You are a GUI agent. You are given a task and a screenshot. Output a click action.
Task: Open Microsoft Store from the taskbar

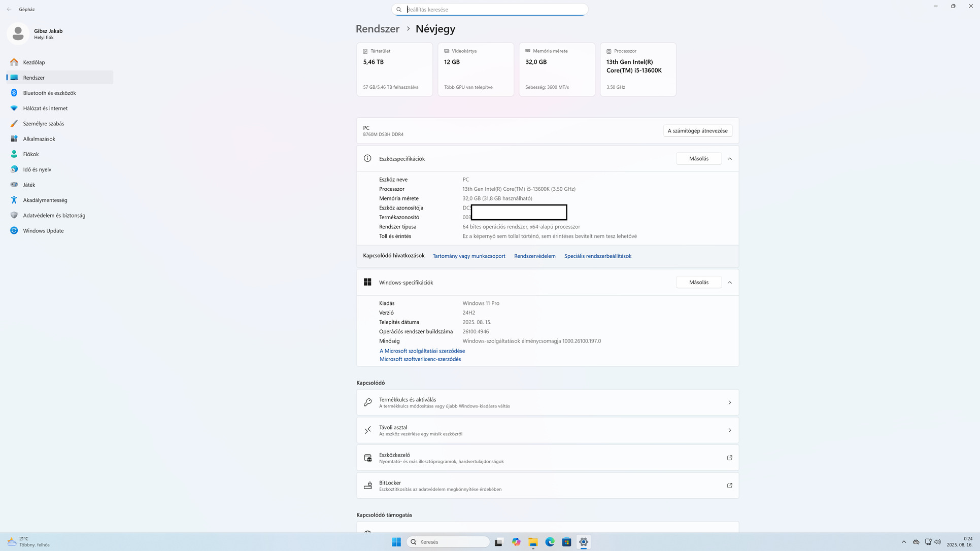point(566,542)
